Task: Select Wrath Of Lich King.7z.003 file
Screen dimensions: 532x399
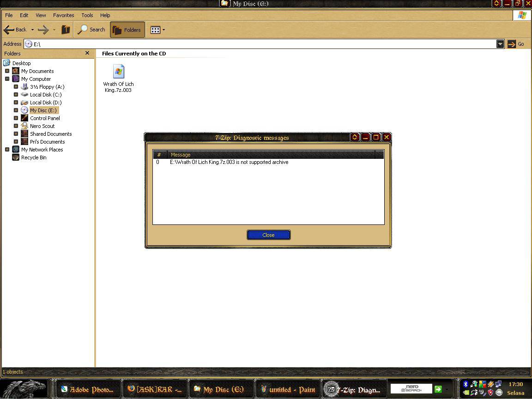Action: pos(118,79)
